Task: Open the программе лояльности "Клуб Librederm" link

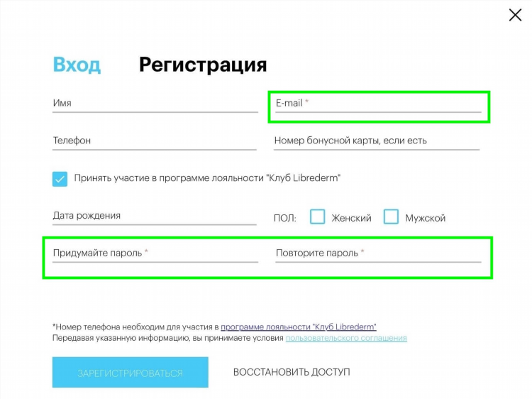Action: (x=299, y=327)
